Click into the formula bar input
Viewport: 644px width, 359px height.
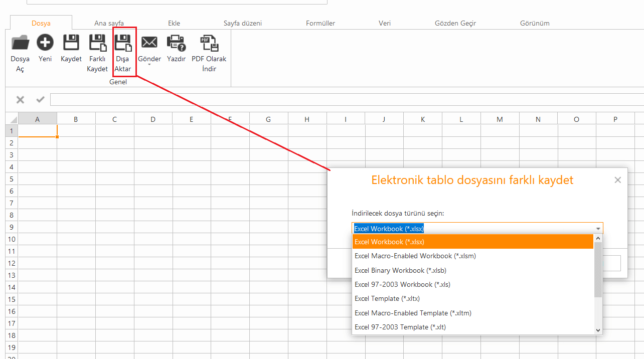[347, 100]
